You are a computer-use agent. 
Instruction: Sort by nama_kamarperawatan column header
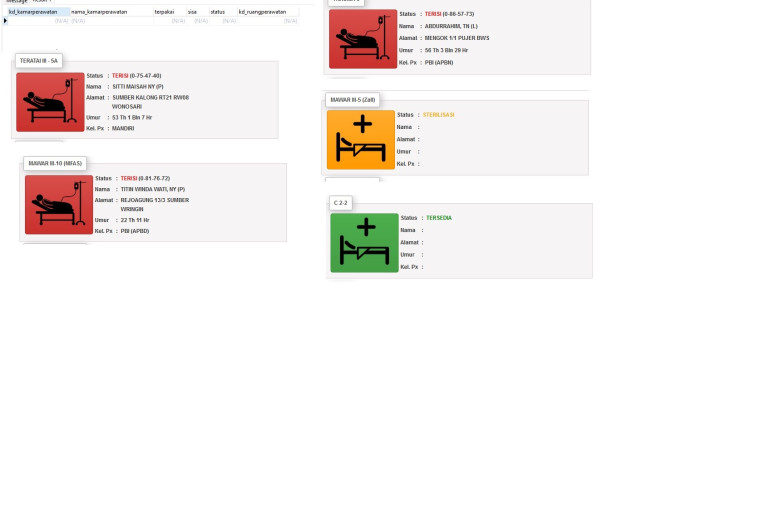pyautogui.click(x=112, y=12)
